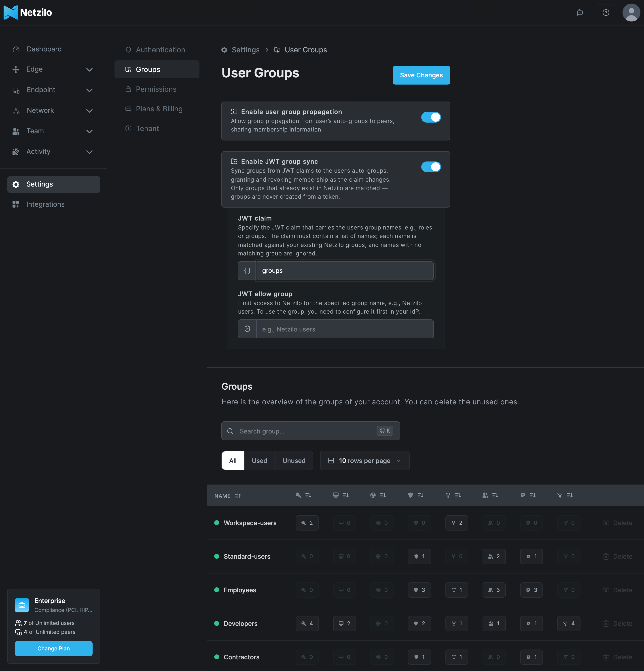Image resolution: width=644 pixels, height=671 pixels.
Task: Click the Netzilo logo
Action: (x=28, y=13)
